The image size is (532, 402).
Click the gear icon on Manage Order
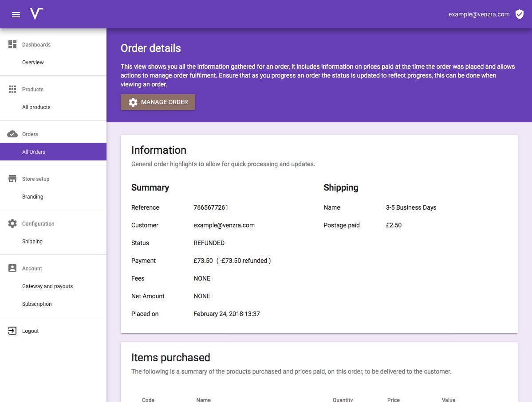click(133, 102)
